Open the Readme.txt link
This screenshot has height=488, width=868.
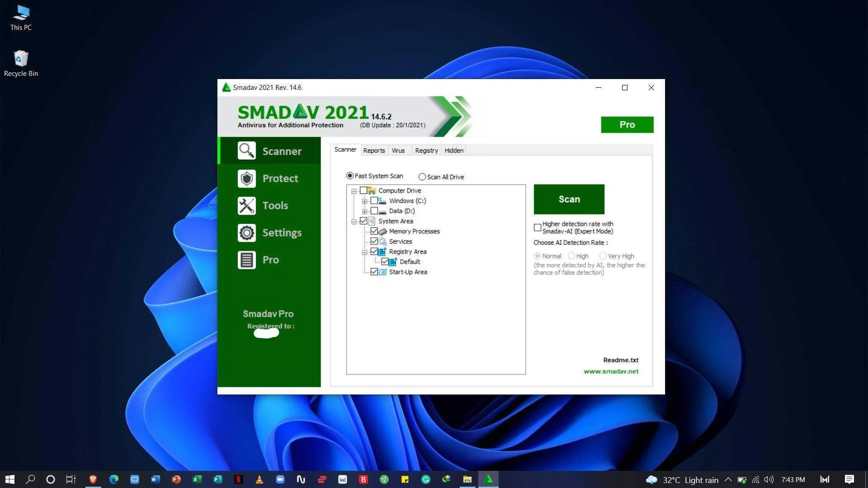621,360
